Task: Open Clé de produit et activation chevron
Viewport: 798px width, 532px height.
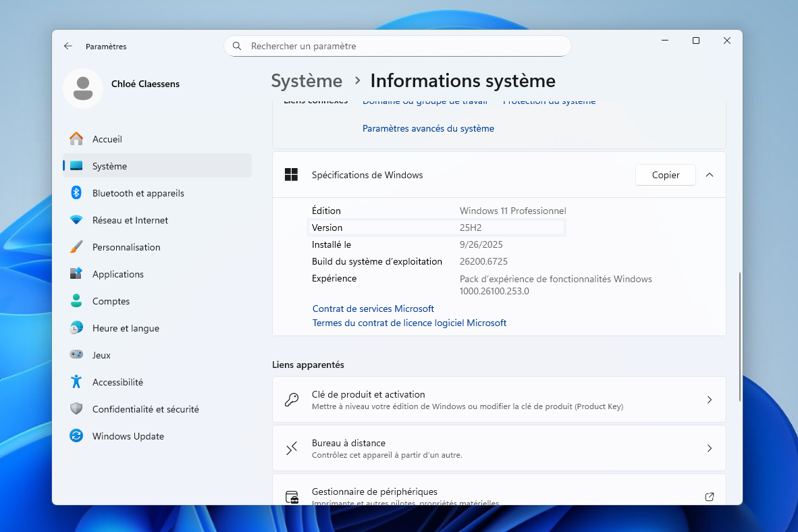Action: point(709,400)
